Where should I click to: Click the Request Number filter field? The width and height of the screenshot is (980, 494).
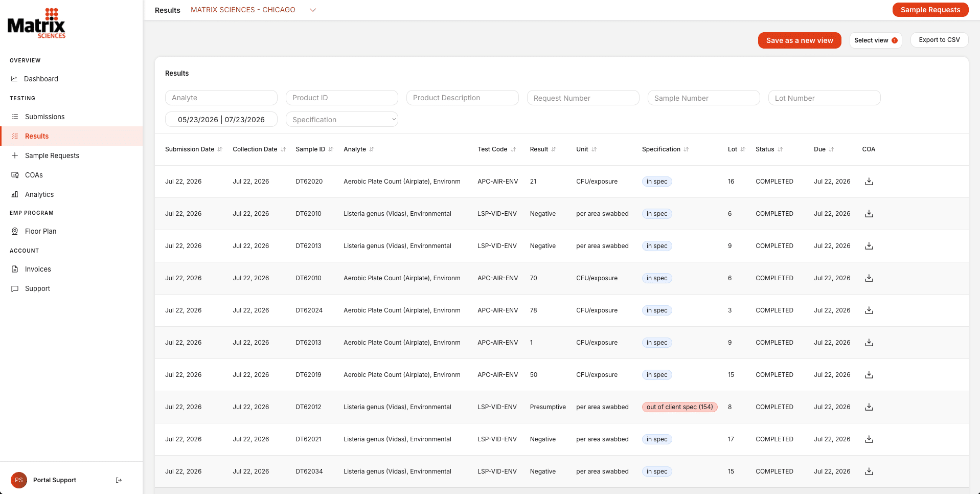pyautogui.click(x=583, y=98)
